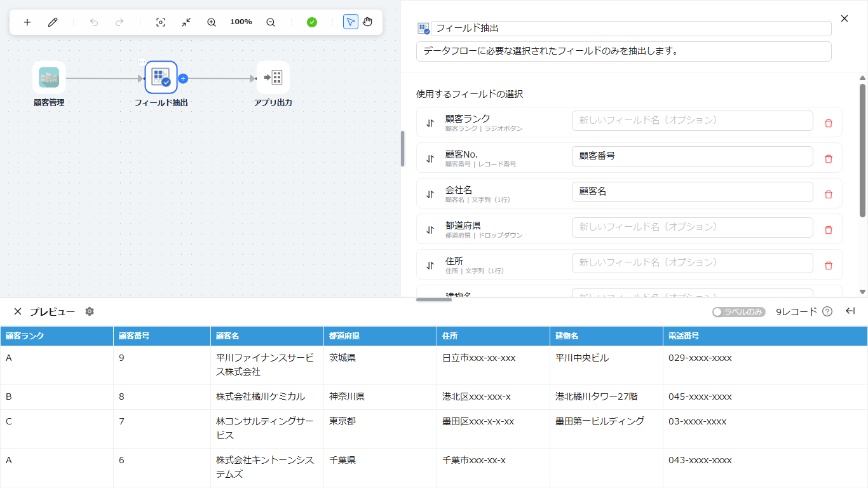Image resolution: width=868 pixels, height=488 pixels.
Task: Click the 株式会社橘川ケミカル cell
Action: (x=268, y=397)
